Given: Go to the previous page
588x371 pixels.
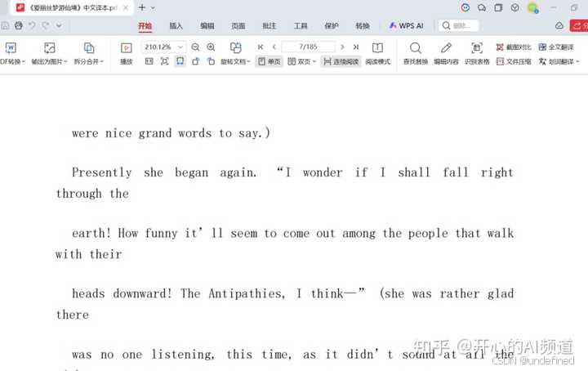Looking at the screenshot, I should click(x=274, y=47).
